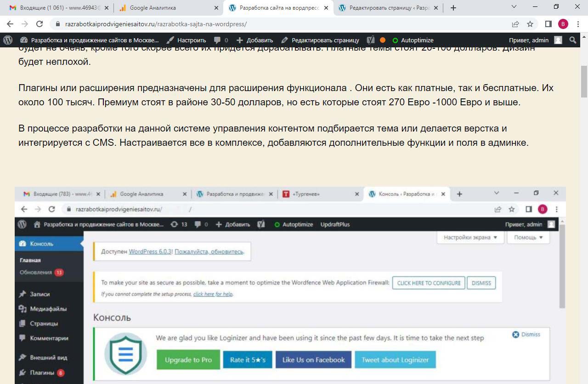Open the comments bubble in the top admin bar
This screenshot has height=384, width=588.
221,40
